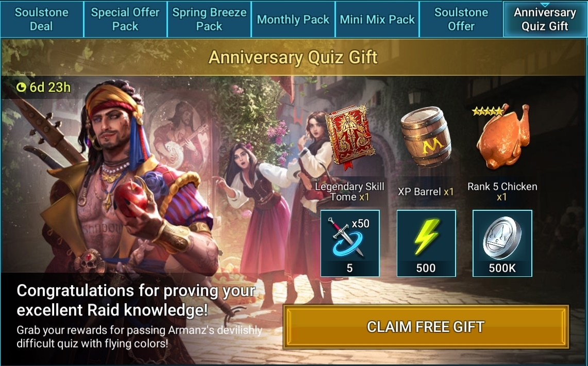Tap the five-star rating on the chicken
Image resolution: width=588 pixels, height=366 pixels.
pyautogui.click(x=488, y=111)
